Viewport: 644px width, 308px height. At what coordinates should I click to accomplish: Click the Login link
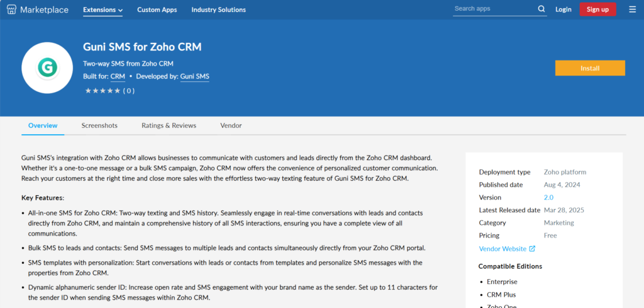click(563, 9)
